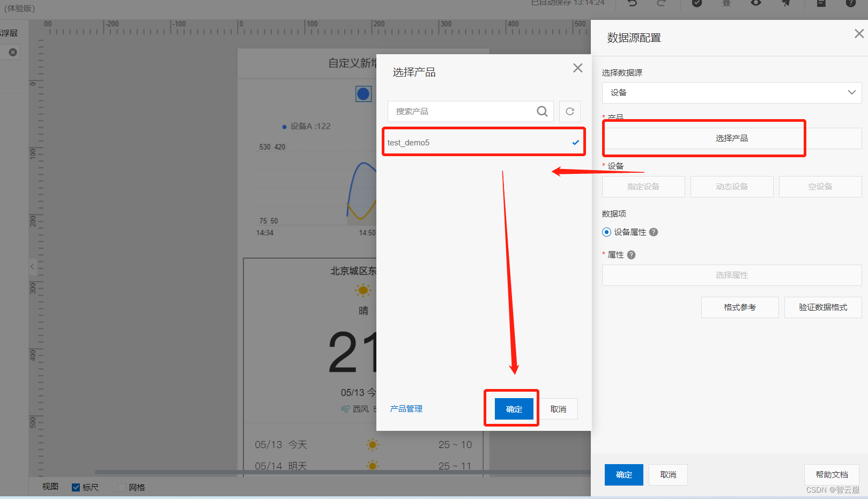868x499 pixels.
Task: Click the 25 ~ 10 temperature value
Action: point(455,445)
